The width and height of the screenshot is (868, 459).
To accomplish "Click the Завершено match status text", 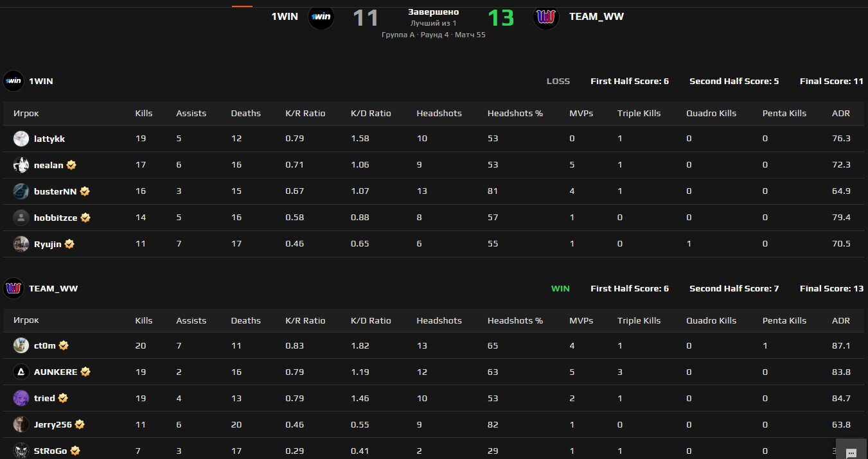I will click(434, 12).
